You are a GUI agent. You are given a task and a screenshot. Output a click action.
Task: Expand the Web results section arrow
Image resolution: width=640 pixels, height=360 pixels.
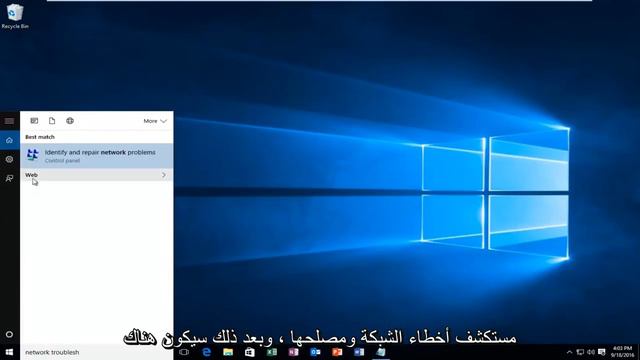click(x=164, y=175)
